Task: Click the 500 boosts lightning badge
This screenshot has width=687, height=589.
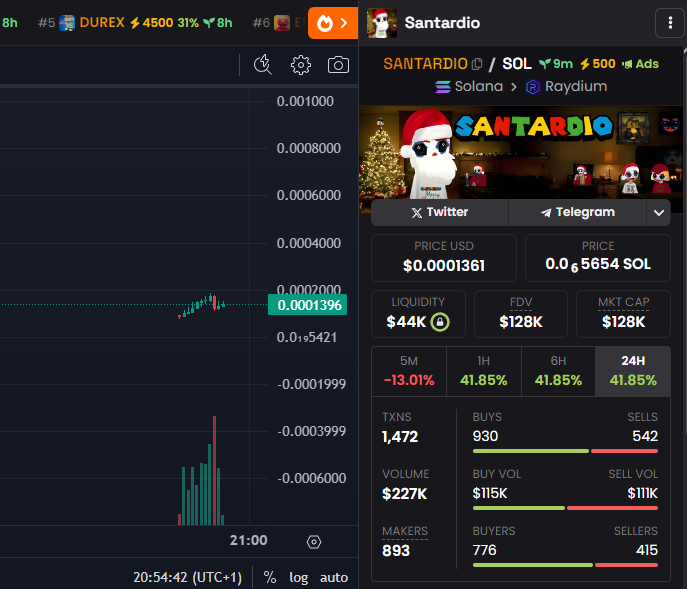Action: [598, 64]
